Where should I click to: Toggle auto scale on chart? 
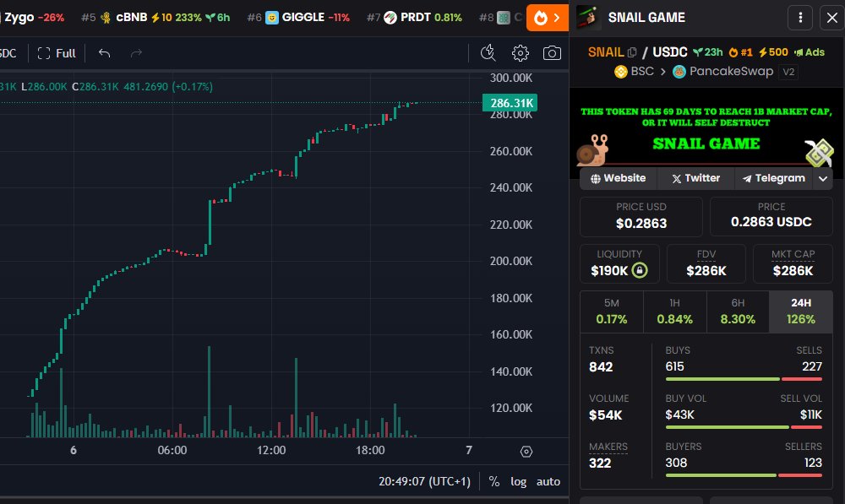(x=548, y=481)
